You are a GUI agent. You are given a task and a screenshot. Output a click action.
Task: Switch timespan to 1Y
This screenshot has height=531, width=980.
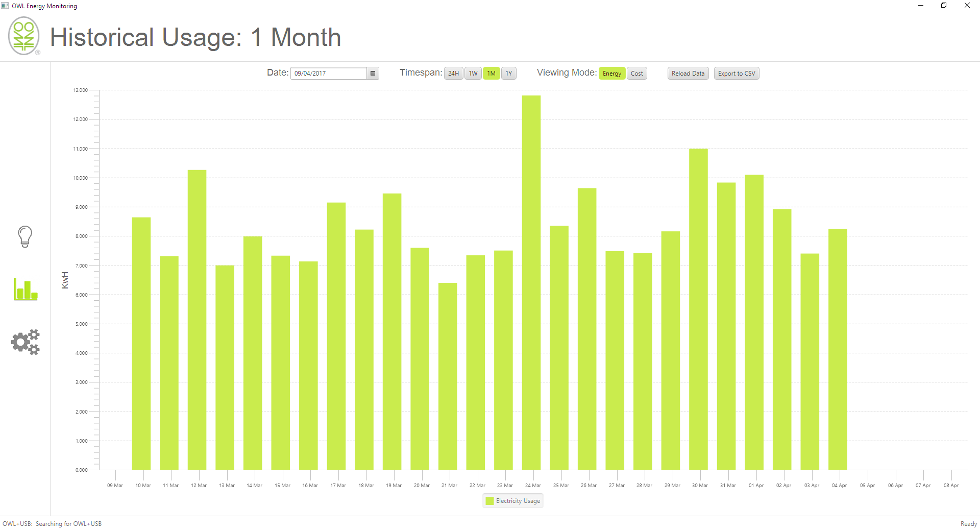(509, 74)
